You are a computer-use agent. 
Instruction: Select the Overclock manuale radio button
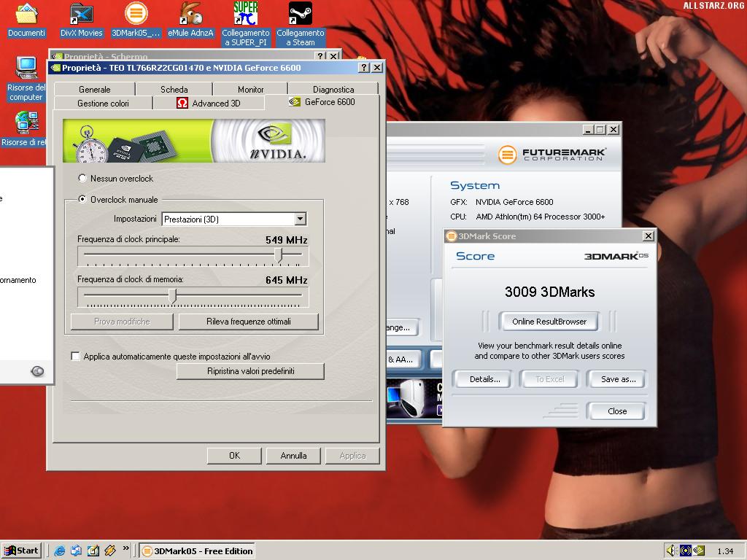pos(82,199)
